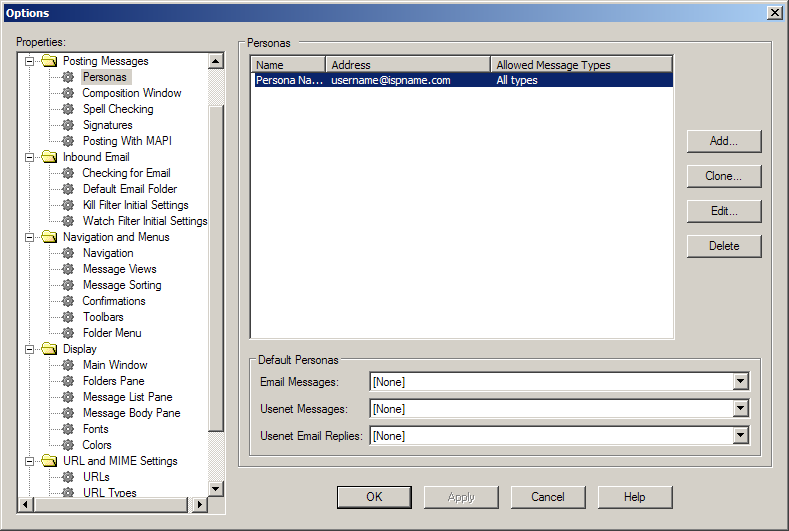Click the Posting Messages folder icon
The height and width of the screenshot is (531, 789).
click(49, 61)
